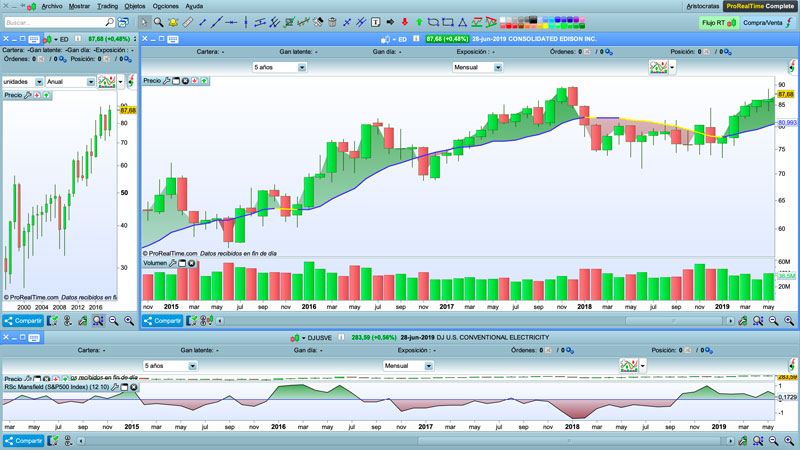The height and width of the screenshot is (450, 800).
Task: Open the Archivo menu
Action: [52, 6]
